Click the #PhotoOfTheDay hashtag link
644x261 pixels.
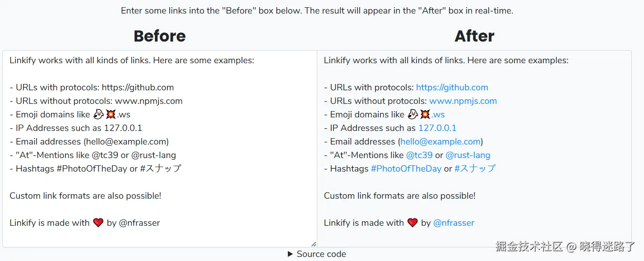pyautogui.click(x=406, y=169)
